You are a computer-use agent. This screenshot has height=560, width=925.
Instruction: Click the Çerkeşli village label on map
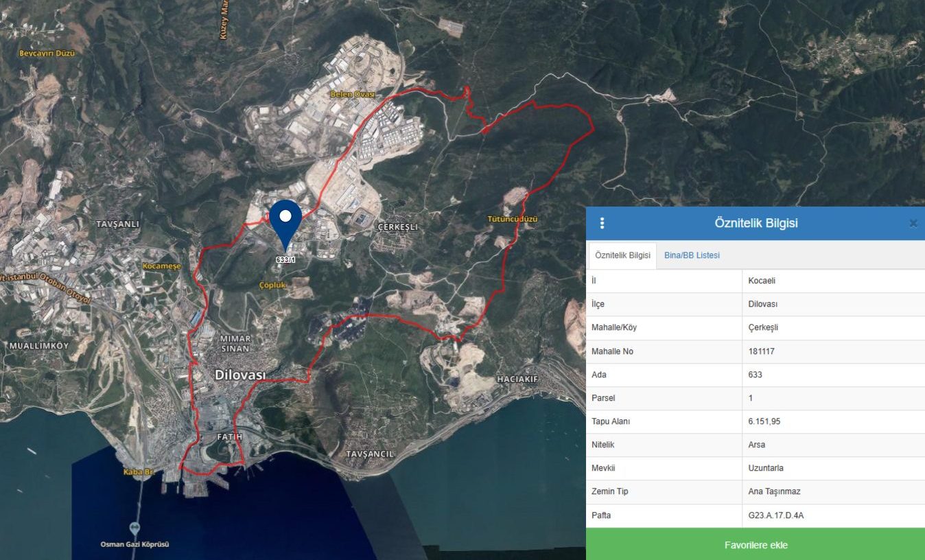pyautogui.click(x=397, y=226)
